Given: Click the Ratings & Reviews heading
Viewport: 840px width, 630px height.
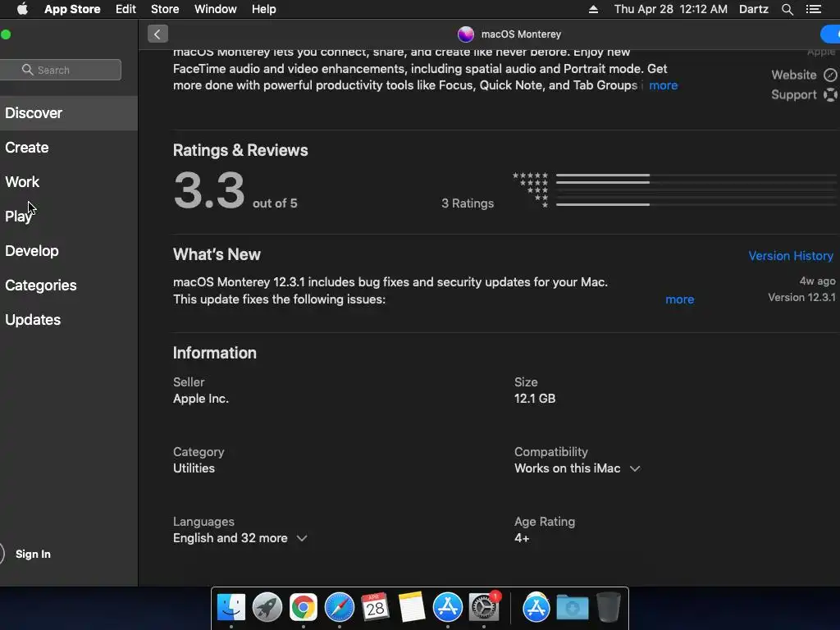Looking at the screenshot, I should tap(240, 151).
